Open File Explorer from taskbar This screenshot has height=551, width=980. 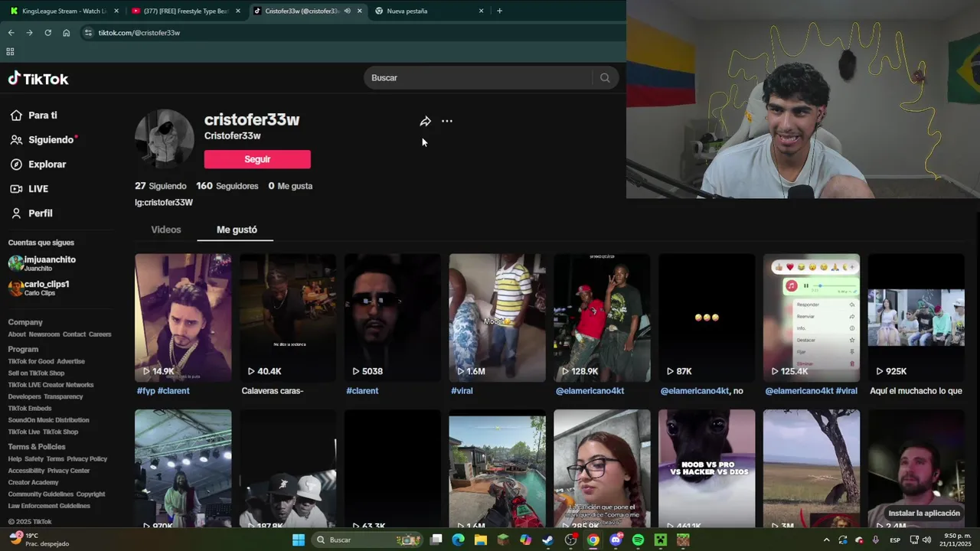[x=481, y=540]
